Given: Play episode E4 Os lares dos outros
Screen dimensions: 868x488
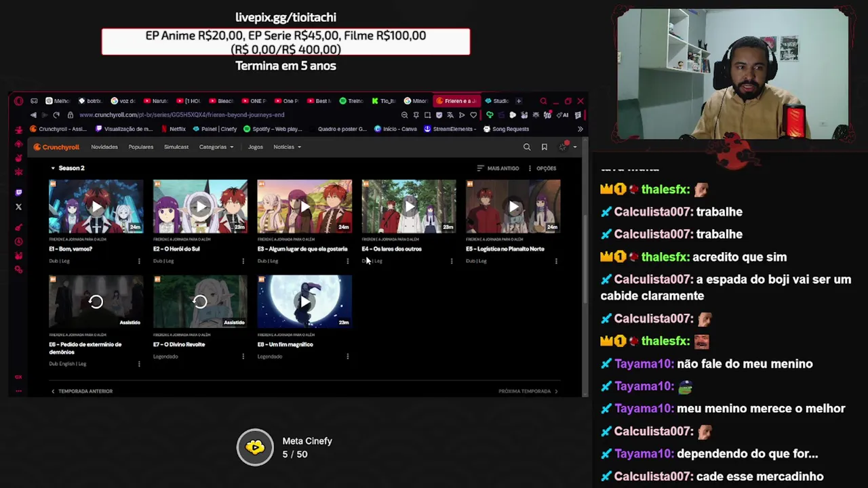Looking at the screenshot, I should [x=409, y=207].
